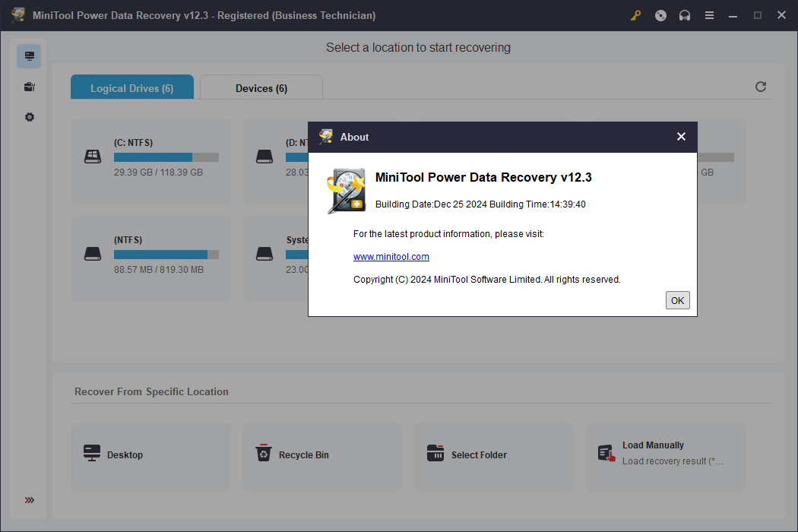
Task: Click the C: drive disk icon
Action: 93,157
